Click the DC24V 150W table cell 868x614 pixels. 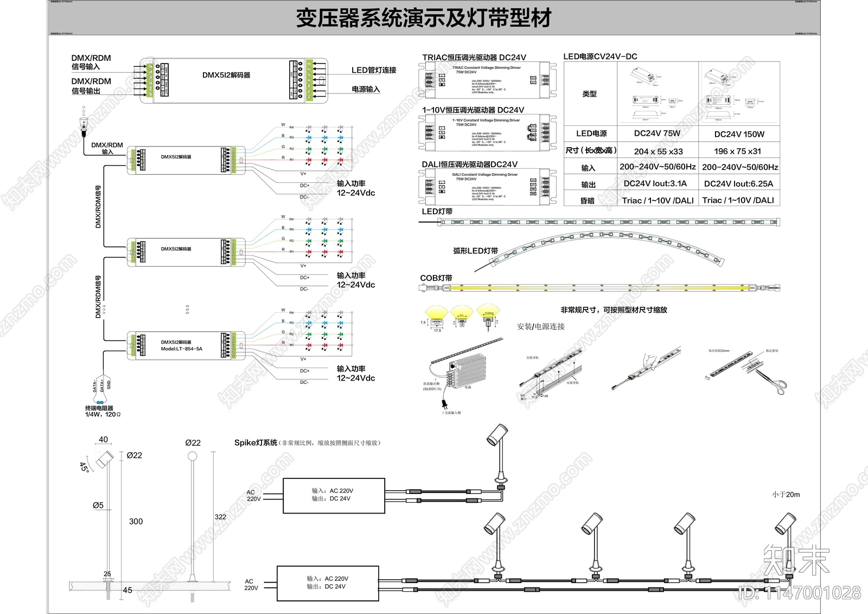tap(739, 134)
